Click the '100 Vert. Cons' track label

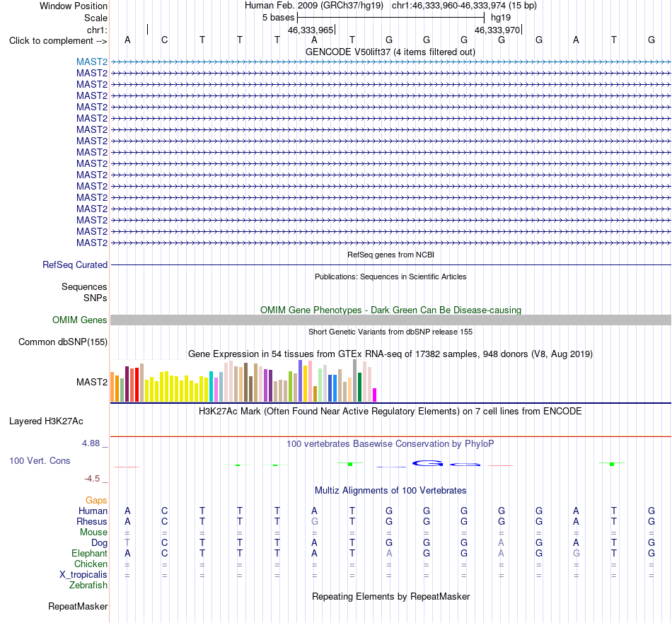pos(40,460)
